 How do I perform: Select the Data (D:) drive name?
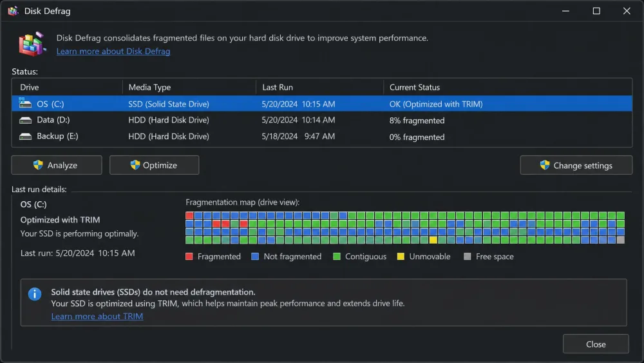pos(53,120)
